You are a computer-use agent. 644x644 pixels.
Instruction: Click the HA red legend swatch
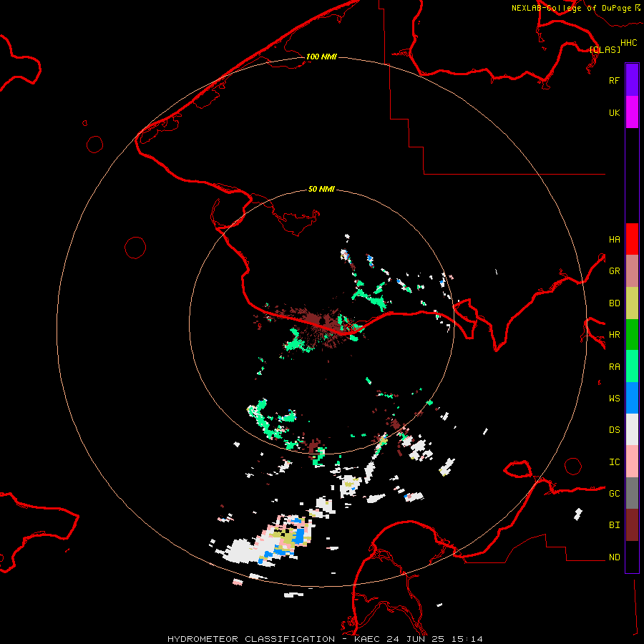632,239
